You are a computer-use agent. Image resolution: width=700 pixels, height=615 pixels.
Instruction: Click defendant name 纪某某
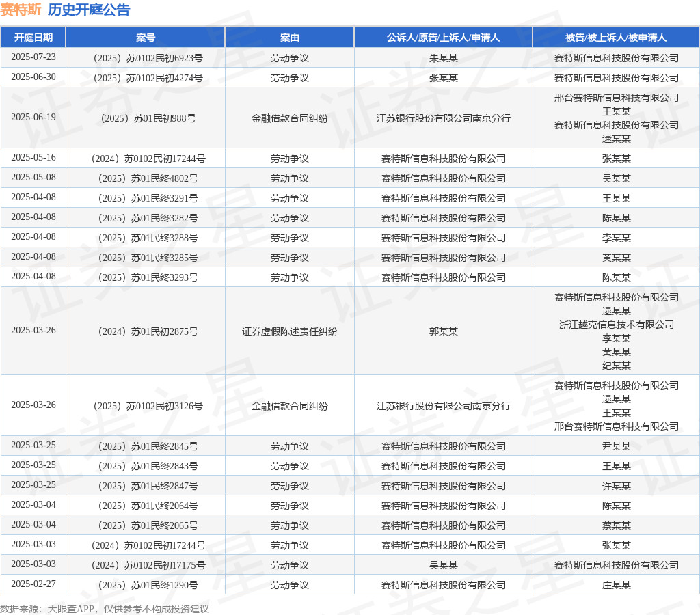pos(616,366)
